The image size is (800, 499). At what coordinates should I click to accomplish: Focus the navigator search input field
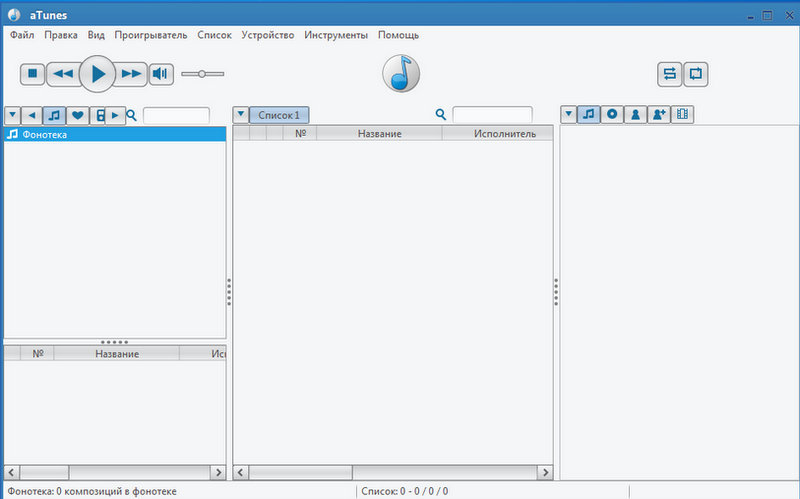[x=176, y=115]
